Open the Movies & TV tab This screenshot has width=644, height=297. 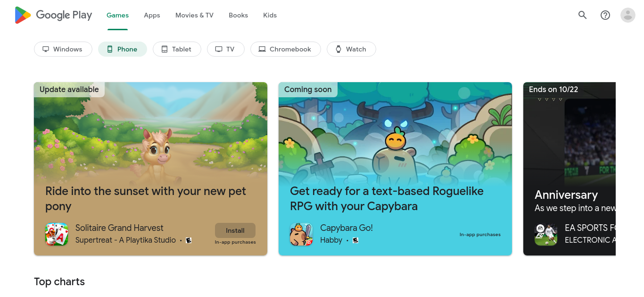pyautogui.click(x=194, y=15)
